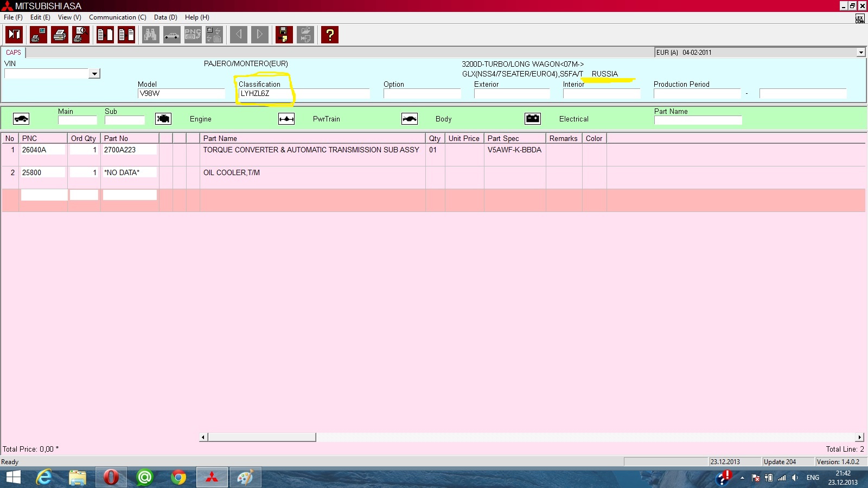This screenshot has width=868, height=488.
Task: Select the TORQUE CONVERTER part row
Action: click(311, 150)
